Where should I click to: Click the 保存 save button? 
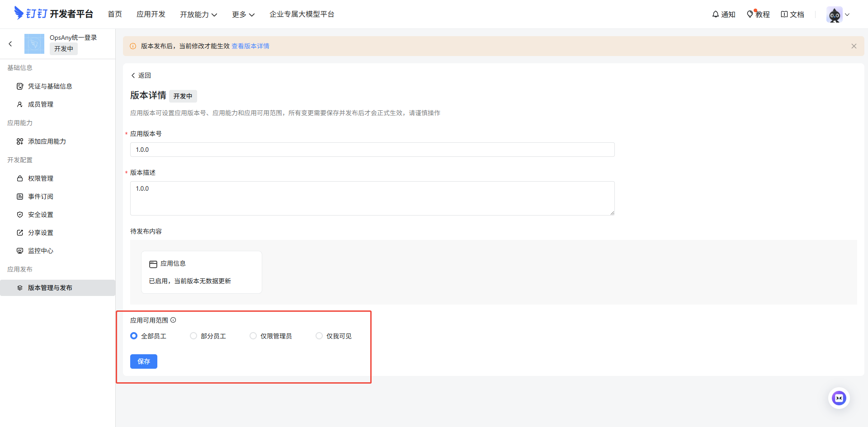tap(143, 361)
